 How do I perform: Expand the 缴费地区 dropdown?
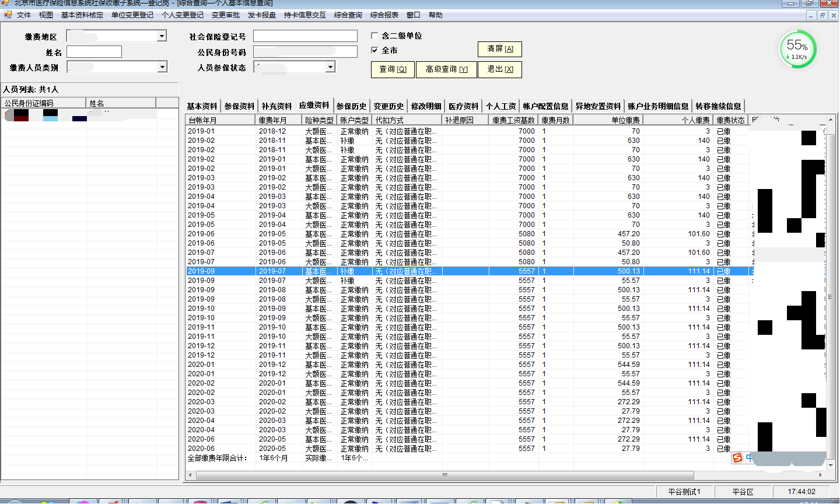tap(162, 36)
